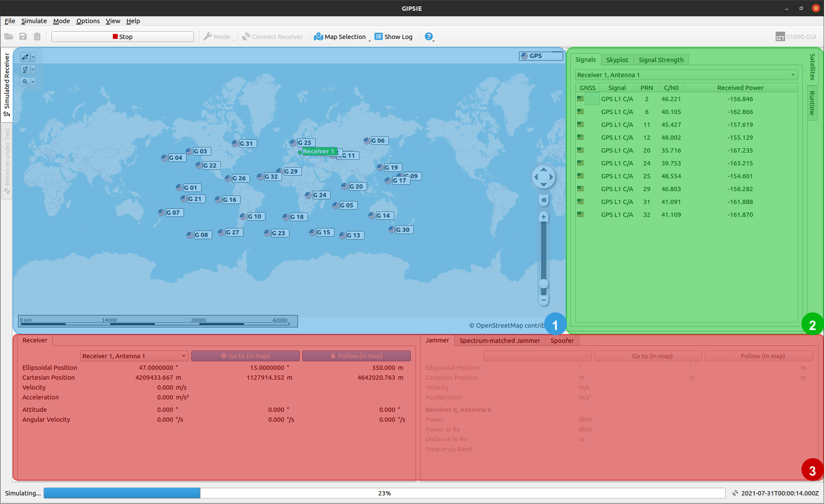
Task: Zoom in with the map plus button
Action: (544, 217)
